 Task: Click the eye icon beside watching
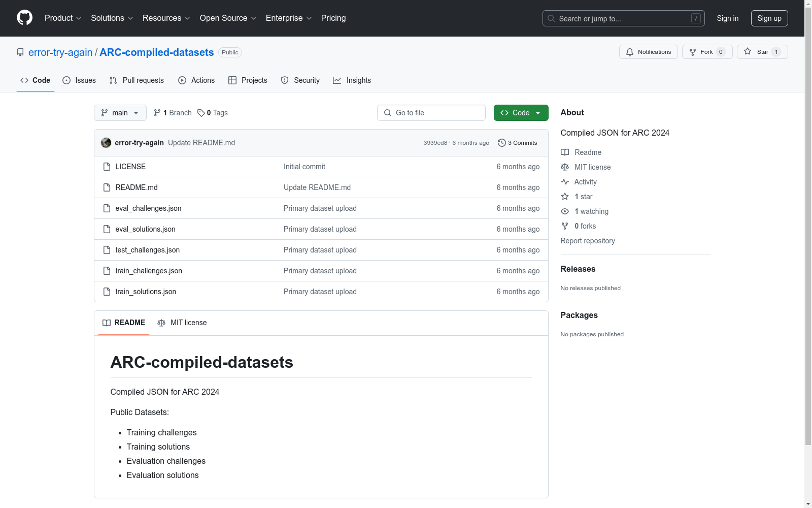[565, 211]
